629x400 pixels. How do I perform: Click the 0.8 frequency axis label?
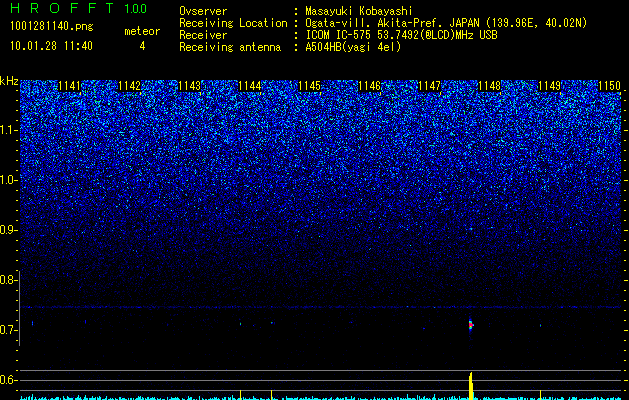[x=7, y=280]
